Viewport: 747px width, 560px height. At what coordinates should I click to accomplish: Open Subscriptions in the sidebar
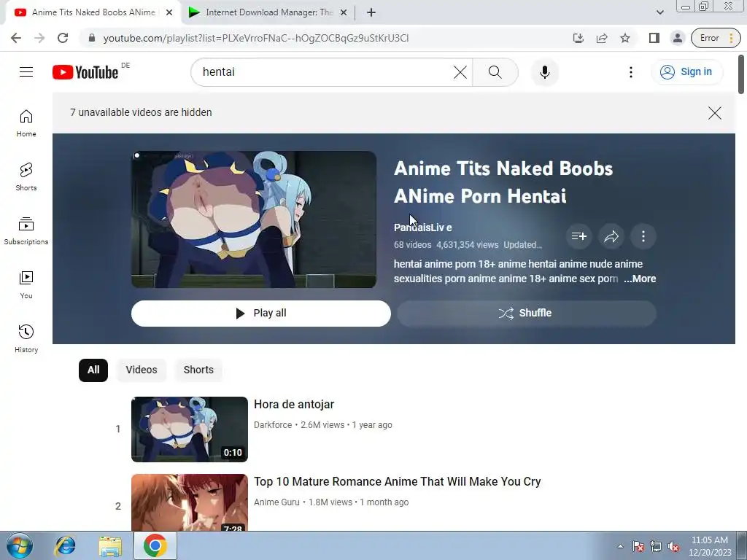coord(26,231)
